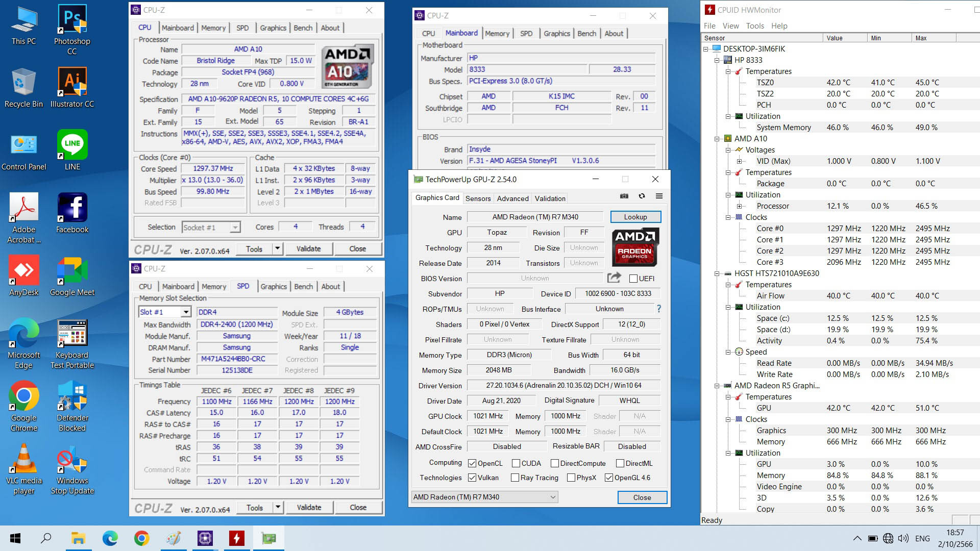Collapse the HGST HTS721010A9E630 drive node
Image resolution: width=980 pixels, height=551 pixels.
tap(717, 273)
